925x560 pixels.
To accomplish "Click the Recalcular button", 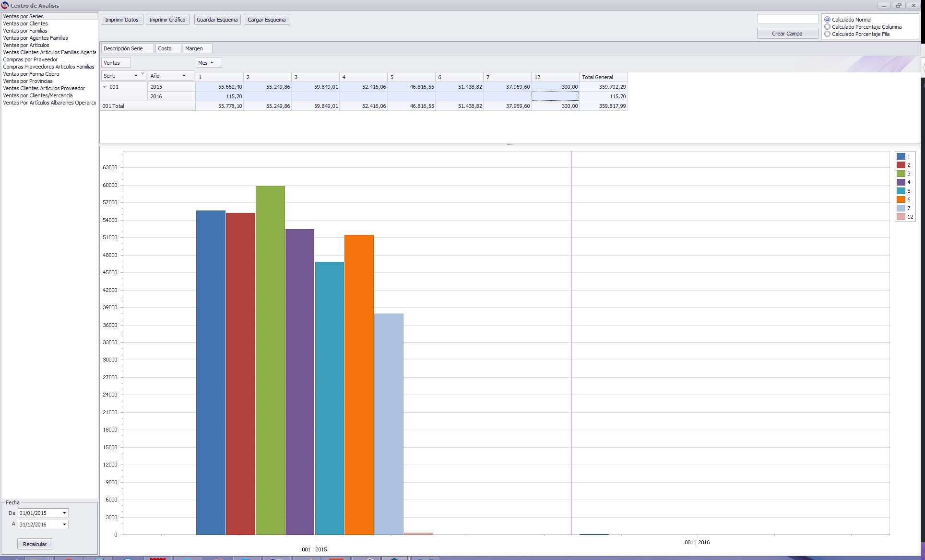I will (35, 544).
